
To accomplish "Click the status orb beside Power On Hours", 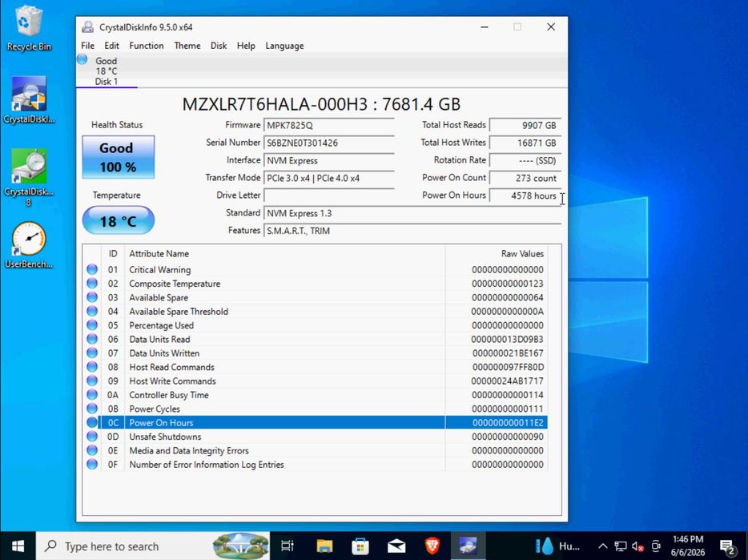I will 92,422.
